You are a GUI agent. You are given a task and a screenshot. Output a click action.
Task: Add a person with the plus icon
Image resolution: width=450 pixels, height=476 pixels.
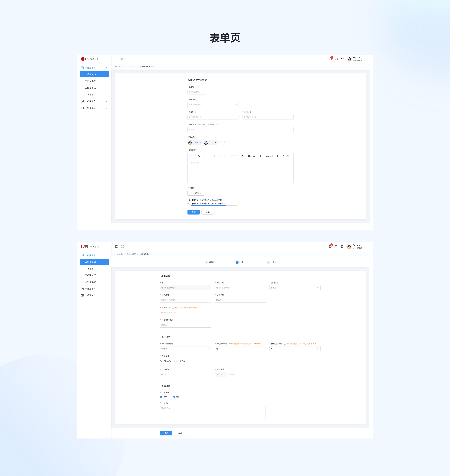tap(222, 142)
